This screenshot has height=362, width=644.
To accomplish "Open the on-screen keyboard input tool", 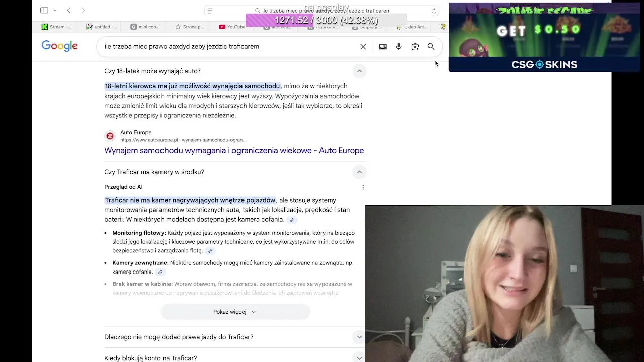I will [383, 46].
